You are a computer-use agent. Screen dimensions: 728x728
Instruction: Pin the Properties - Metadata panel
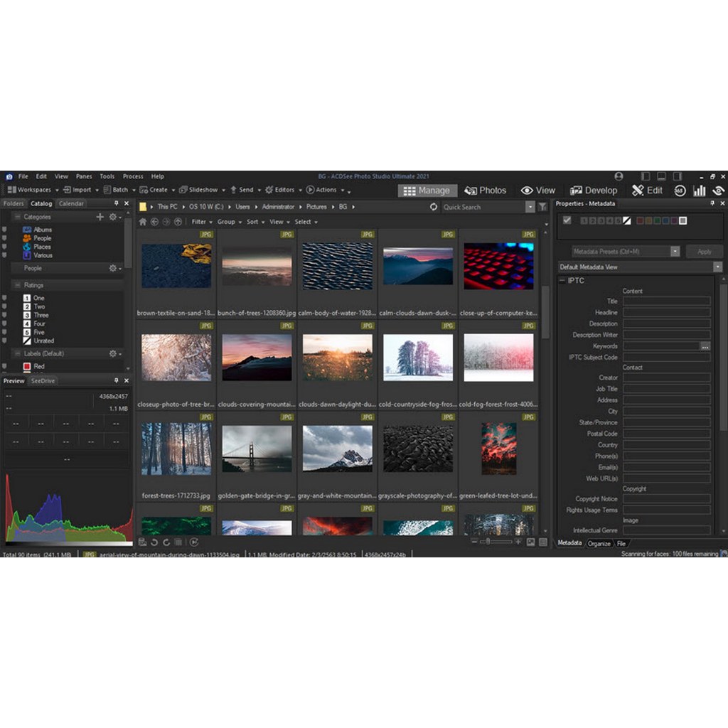(714, 203)
